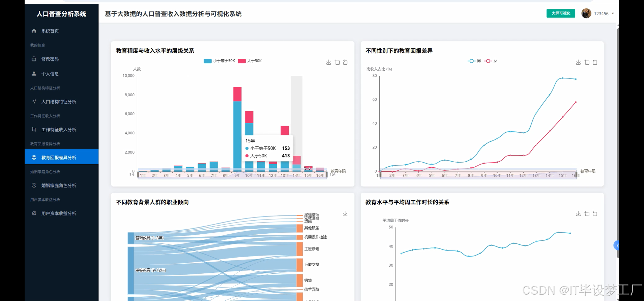Click right handle of gender chart zoom slider
This screenshot has height=301, width=644.
coord(576,175)
